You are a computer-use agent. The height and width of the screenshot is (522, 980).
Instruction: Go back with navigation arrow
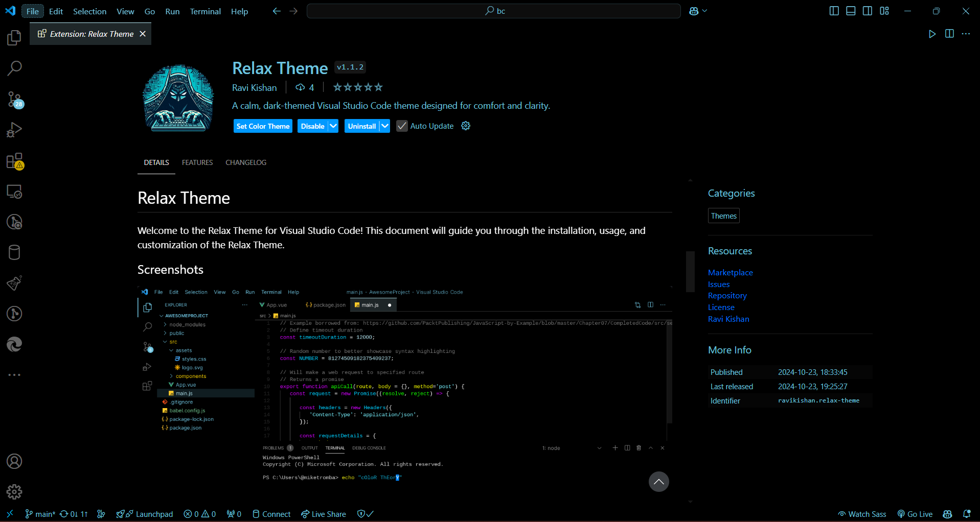pos(277,11)
